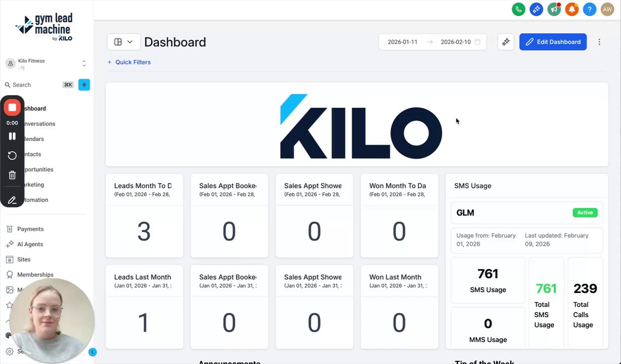
Task: Add a filter via Quick Filters
Action: pyautogui.click(x=129, y=62)
